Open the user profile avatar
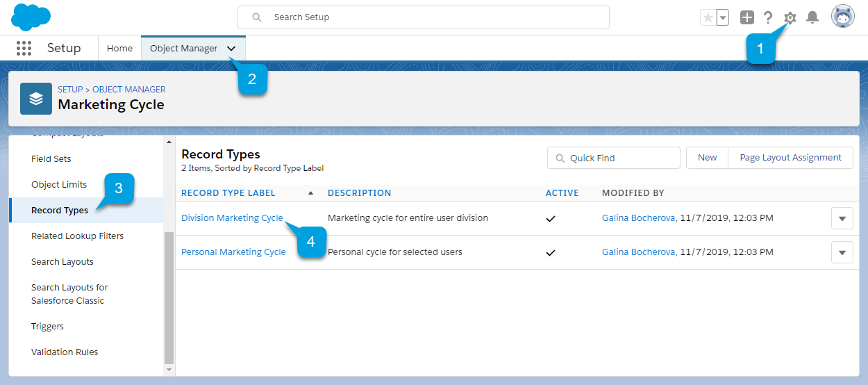The image size is (868, 385). pos(843,17)
